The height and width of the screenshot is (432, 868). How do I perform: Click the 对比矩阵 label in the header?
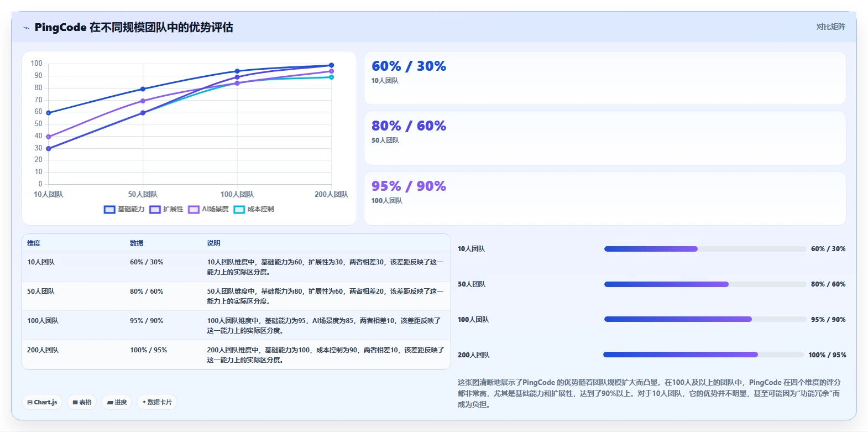pyautogui.click(x=830, y=27)
